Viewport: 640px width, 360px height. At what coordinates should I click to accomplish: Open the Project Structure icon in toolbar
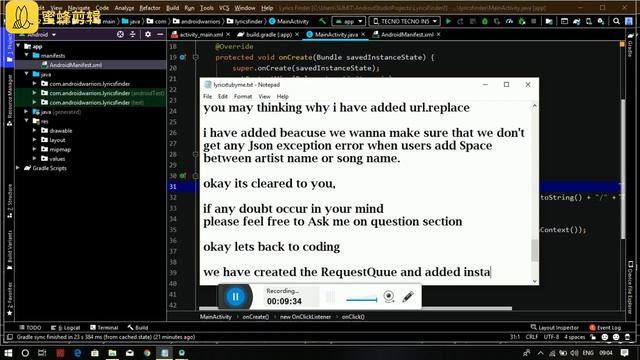549,21
